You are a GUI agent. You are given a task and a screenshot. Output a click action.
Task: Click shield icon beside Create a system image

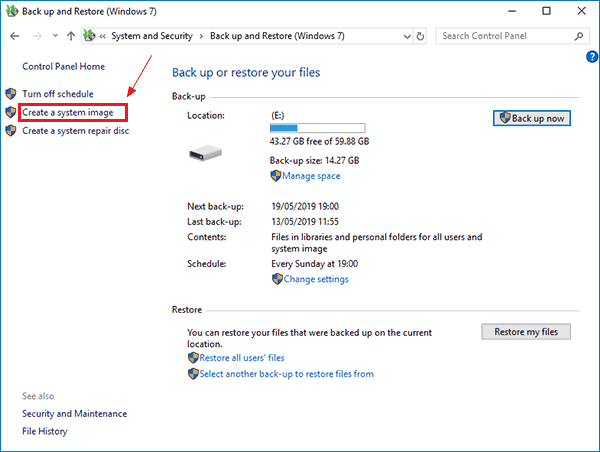click(x=11, y=112)
